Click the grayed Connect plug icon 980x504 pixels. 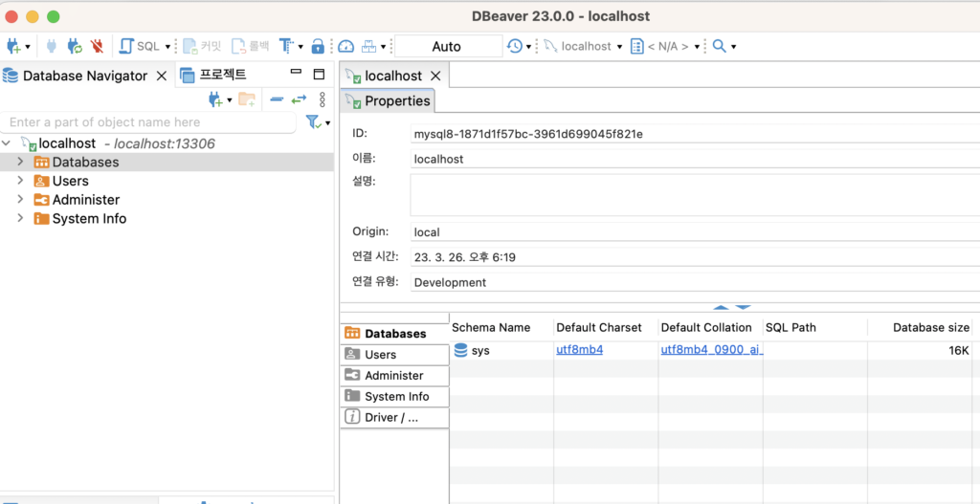pos(53,46)
